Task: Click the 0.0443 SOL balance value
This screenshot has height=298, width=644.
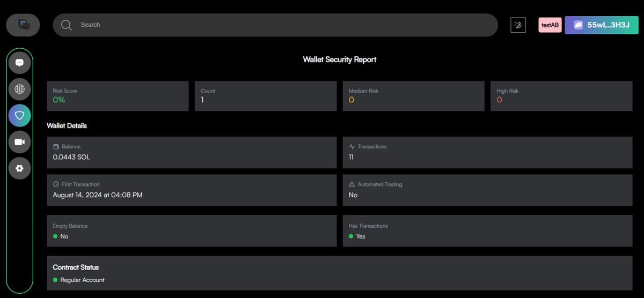Action: (x=71, y=158)
